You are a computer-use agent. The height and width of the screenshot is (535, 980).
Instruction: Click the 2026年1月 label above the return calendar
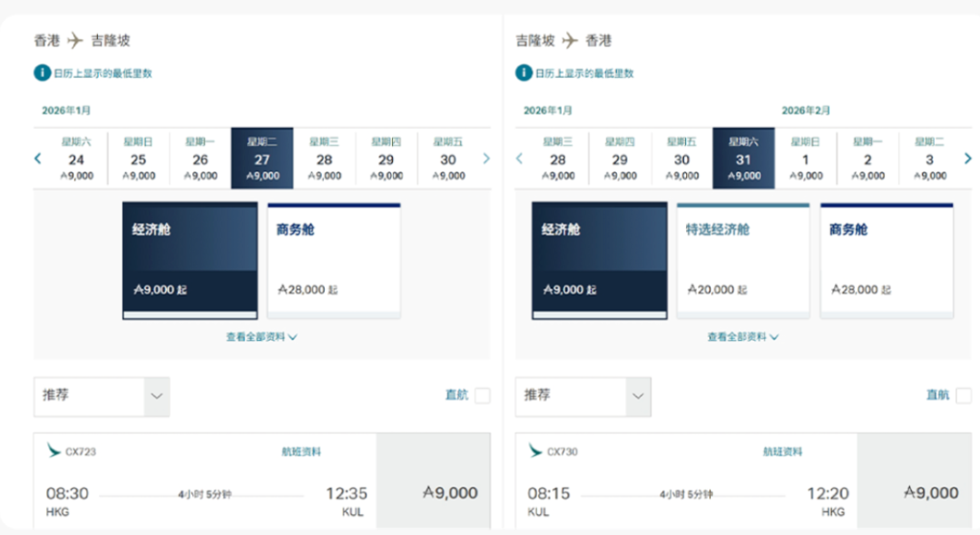(547, 111)
